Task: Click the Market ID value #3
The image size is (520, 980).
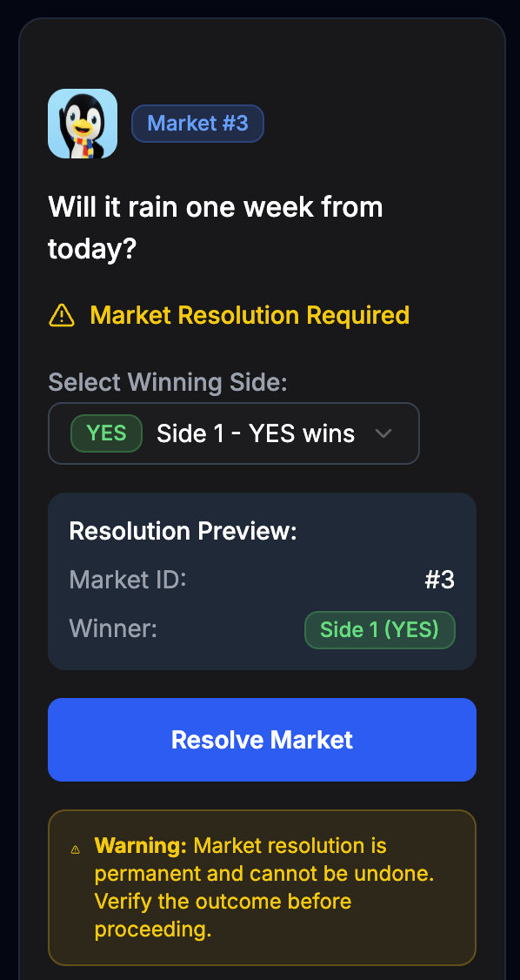Action: [x=440, y=580]
